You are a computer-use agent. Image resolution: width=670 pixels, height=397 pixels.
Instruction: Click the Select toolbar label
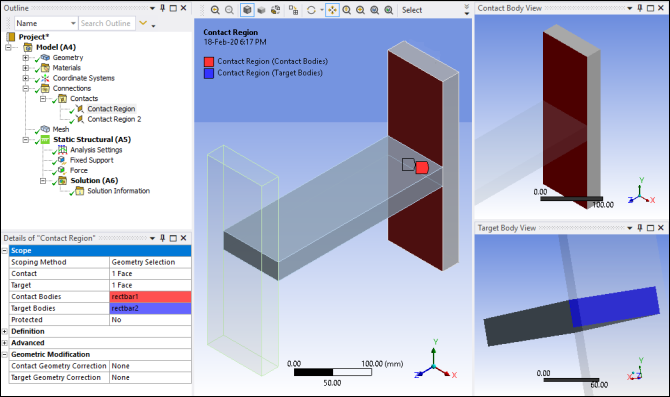412,10
